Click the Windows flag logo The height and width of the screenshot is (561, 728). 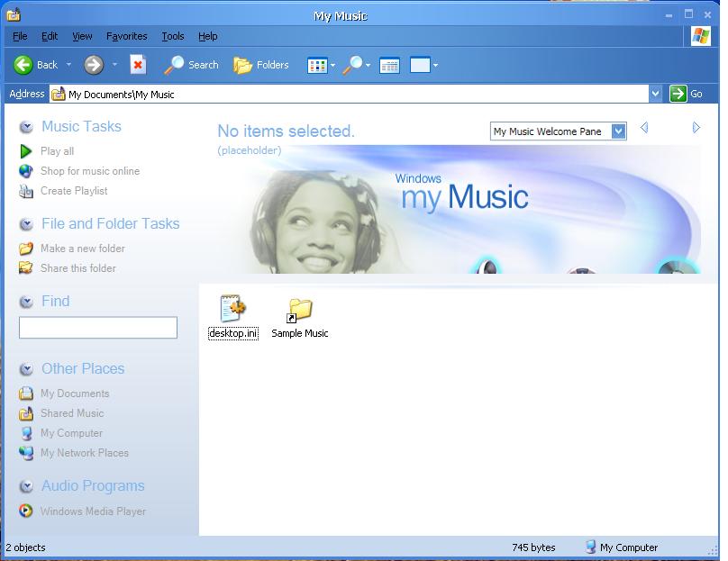tap(701, 36)
